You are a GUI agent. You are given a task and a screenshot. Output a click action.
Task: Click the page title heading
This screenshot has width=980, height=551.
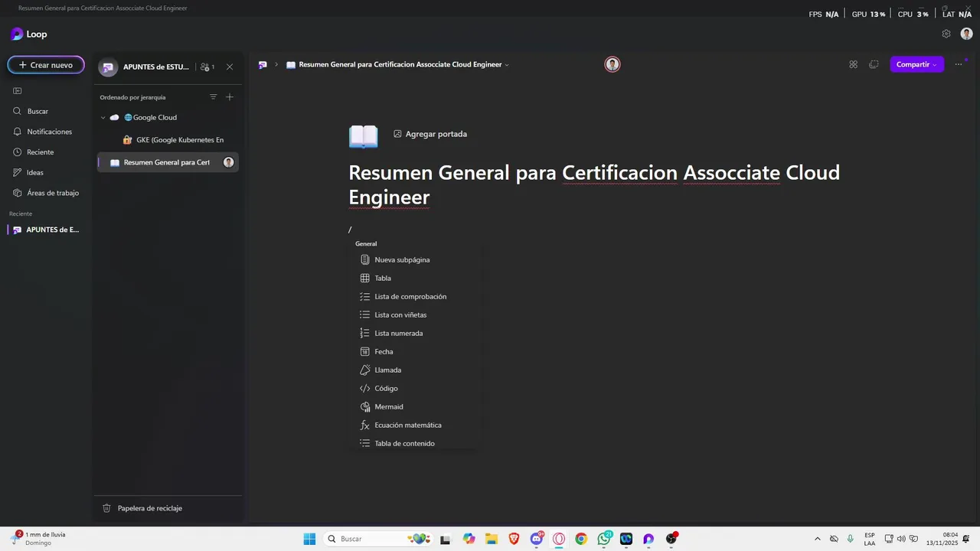pyautogui.click(x=594, y=184)
